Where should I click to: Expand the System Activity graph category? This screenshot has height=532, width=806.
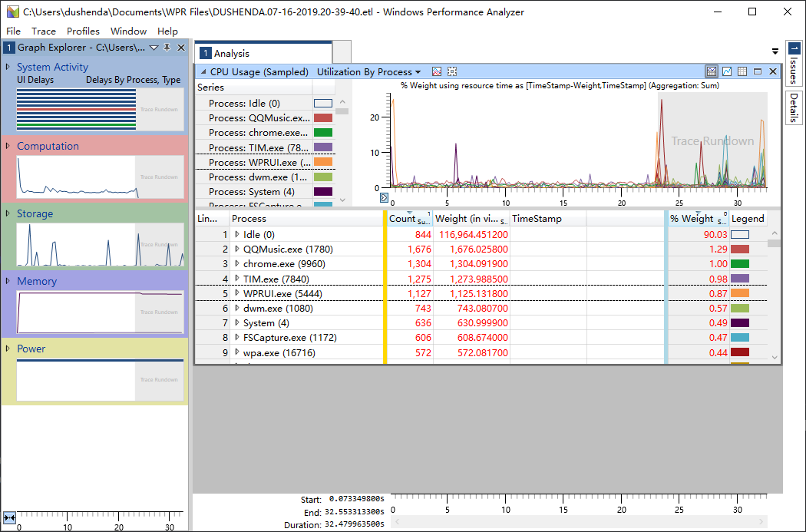pos(8,67)
